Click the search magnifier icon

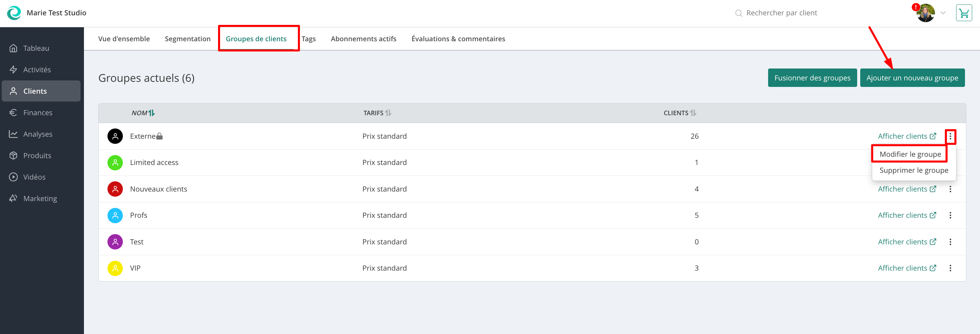[738, 13]
